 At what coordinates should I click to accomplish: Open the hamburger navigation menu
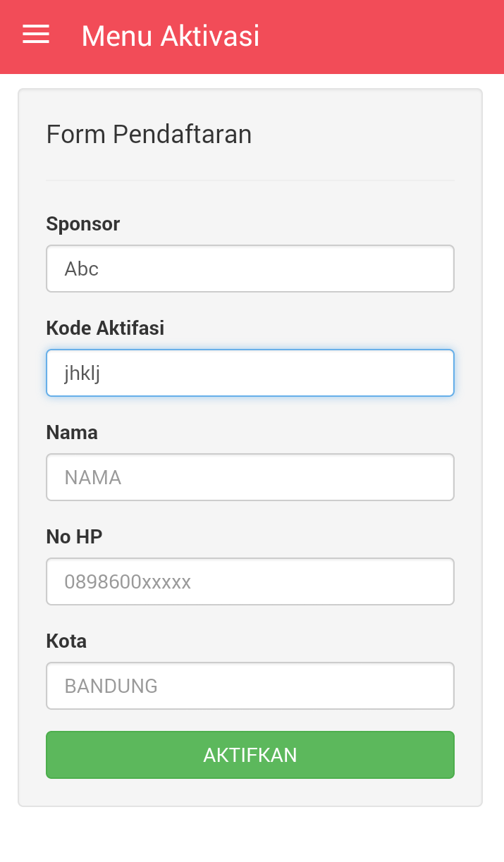pos(36,35)
